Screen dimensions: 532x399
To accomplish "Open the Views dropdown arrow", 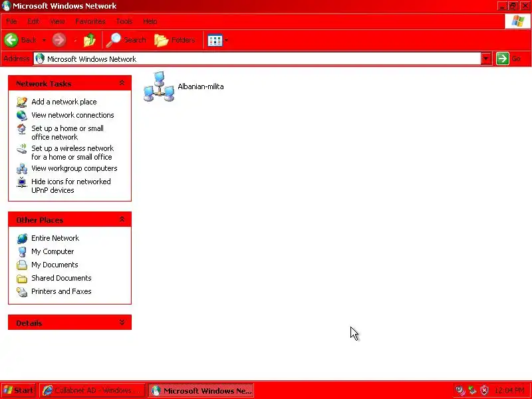I will click(x=226, y=41).
